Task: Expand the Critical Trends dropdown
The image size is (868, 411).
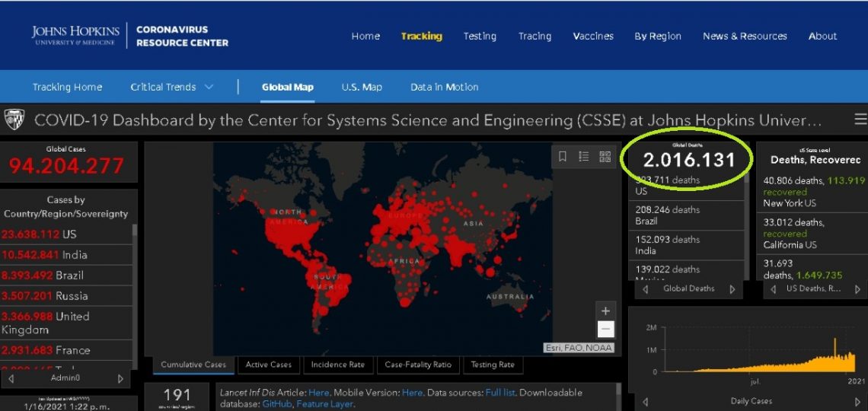Action: (172, 87)
